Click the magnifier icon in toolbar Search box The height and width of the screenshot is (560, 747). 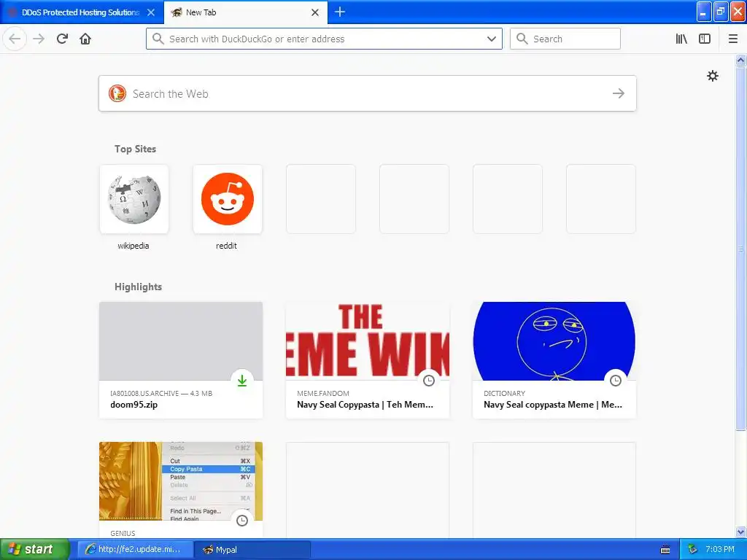(x=522, y=39)
